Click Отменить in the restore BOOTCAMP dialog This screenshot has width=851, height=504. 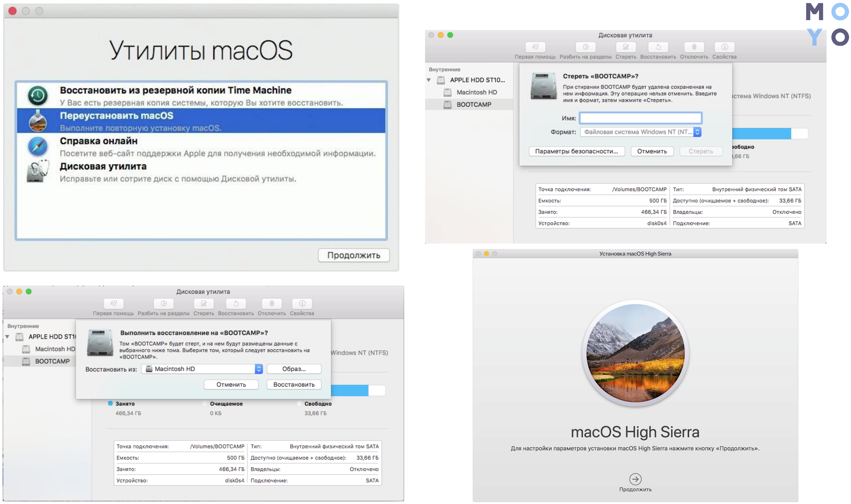(x=231, y=384)
